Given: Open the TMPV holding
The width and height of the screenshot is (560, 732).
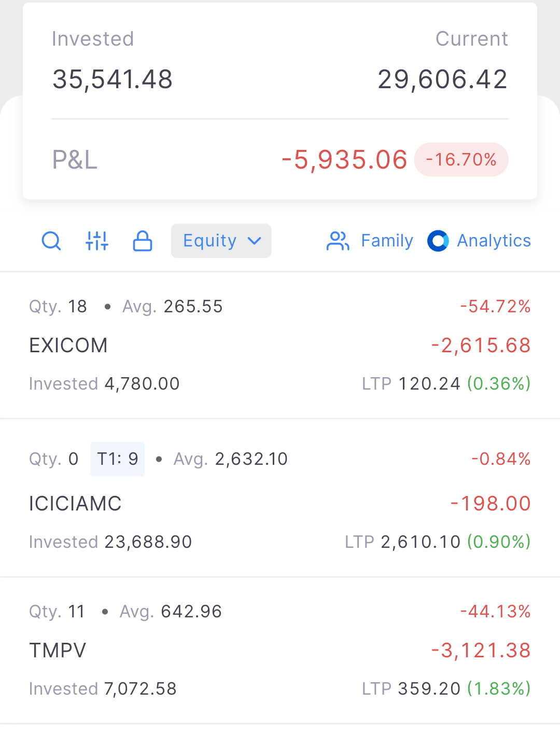Looking at the screenshot, I should pos(58,651).
